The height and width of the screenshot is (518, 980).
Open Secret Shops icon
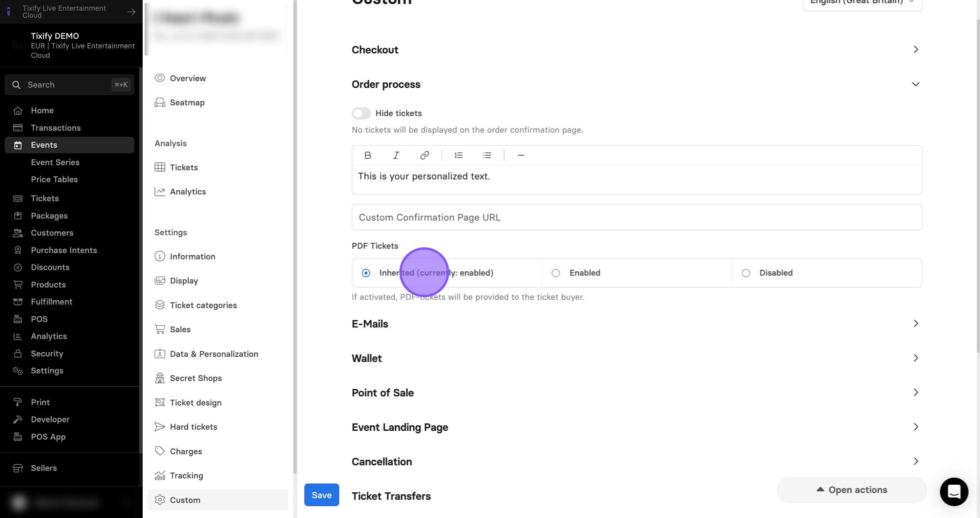pos(160,378)
